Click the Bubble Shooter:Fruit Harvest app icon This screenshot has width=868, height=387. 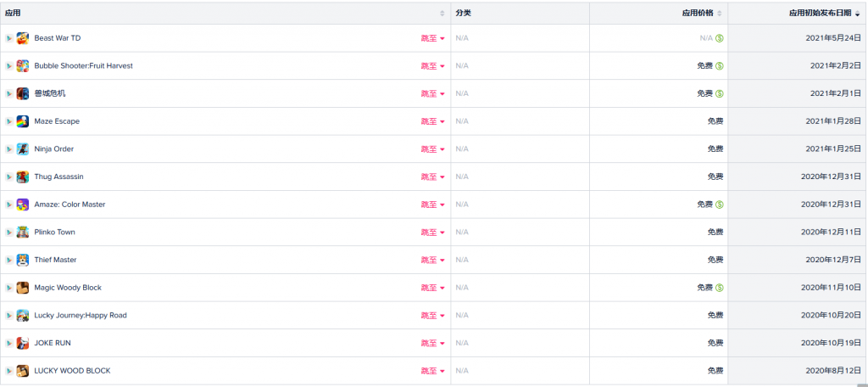tap(23, 66)
